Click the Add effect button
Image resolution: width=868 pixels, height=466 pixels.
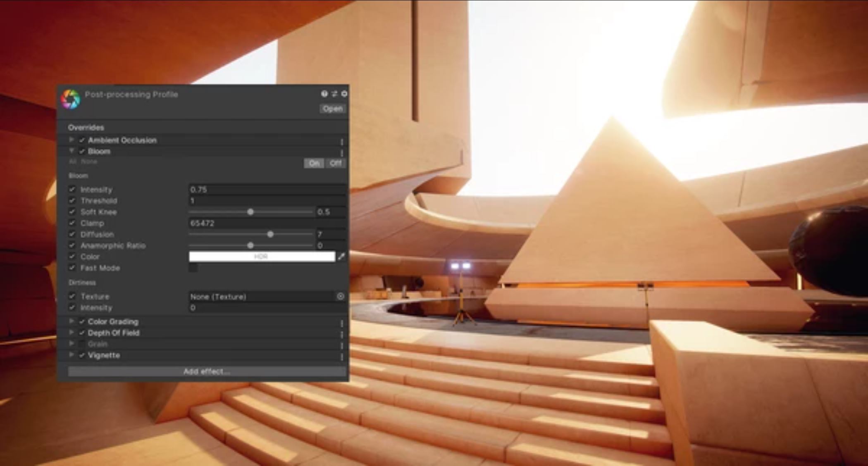coord(206,371)
